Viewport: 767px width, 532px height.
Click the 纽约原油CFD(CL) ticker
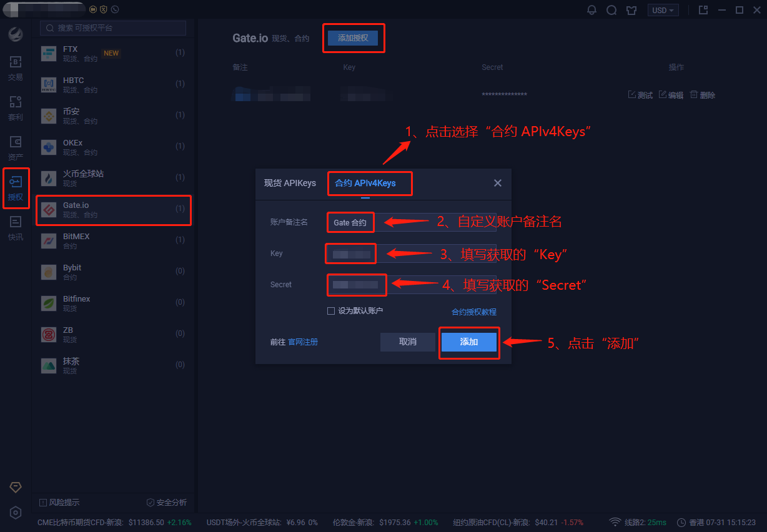click(x=518, y=522)
